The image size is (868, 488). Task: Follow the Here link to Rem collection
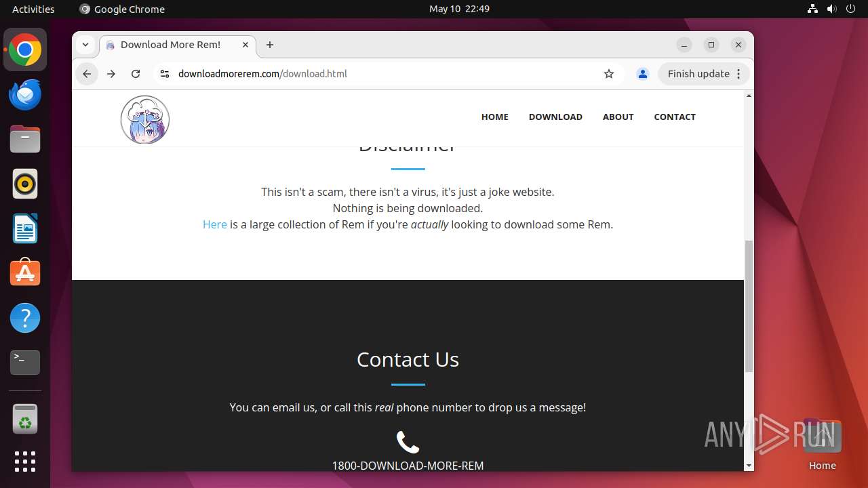point(215,224)
